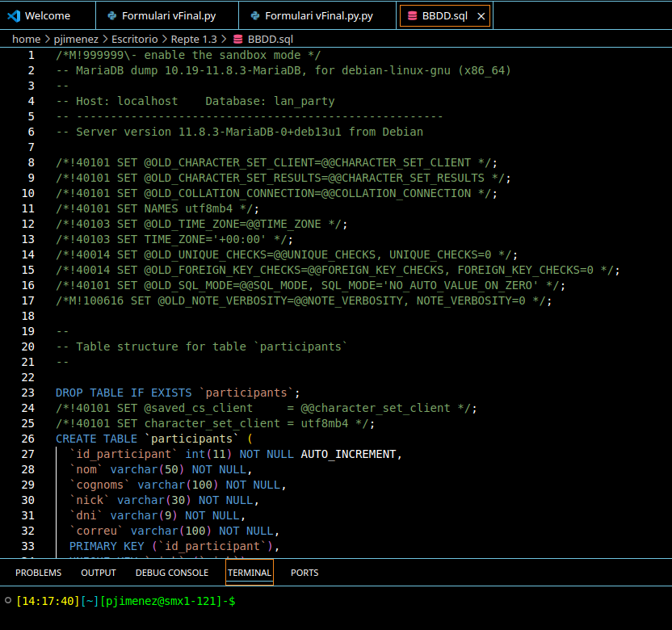Click the VS Code logo icon on the Welcome tab
Image resolution: width=672 pixels, height=630 pixels.
(14, 15)
